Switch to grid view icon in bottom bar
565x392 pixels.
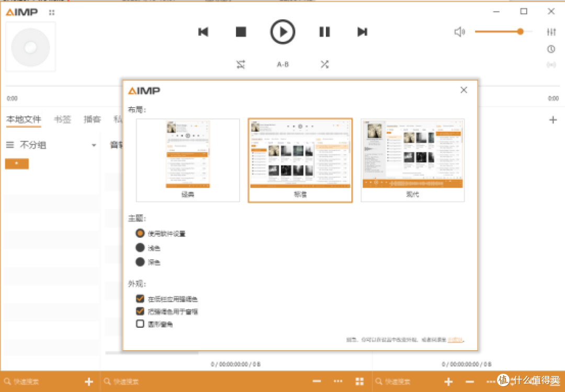(x=359, y=382)
